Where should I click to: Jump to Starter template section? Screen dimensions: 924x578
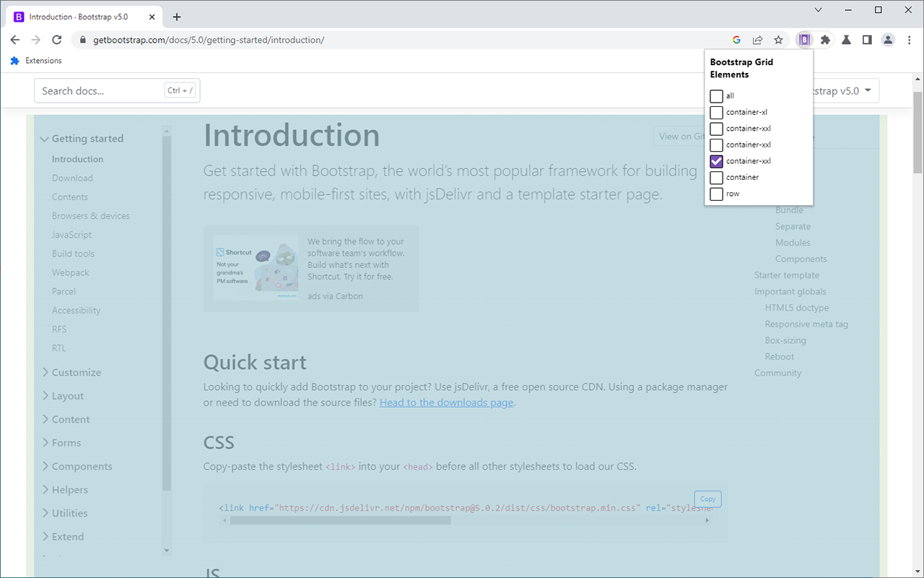tap(787, 275)
